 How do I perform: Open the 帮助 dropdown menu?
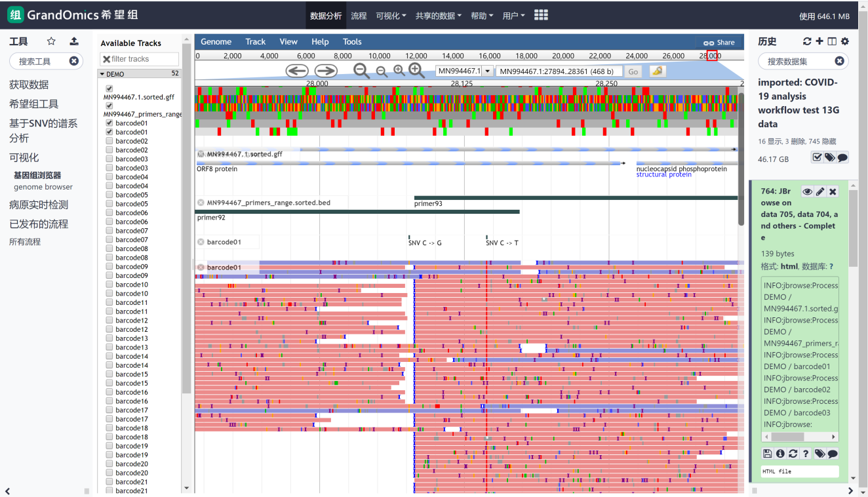pos(482,16)
